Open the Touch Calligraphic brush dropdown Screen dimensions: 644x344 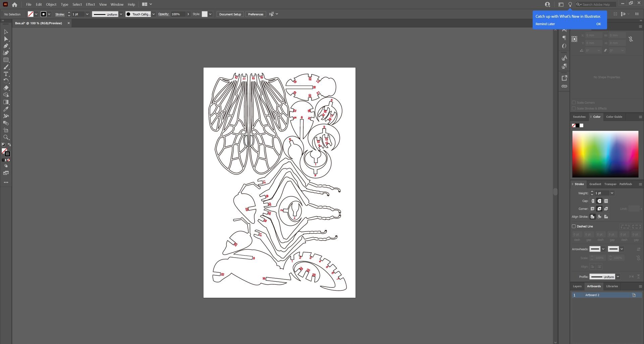click(x=154, y=14)
